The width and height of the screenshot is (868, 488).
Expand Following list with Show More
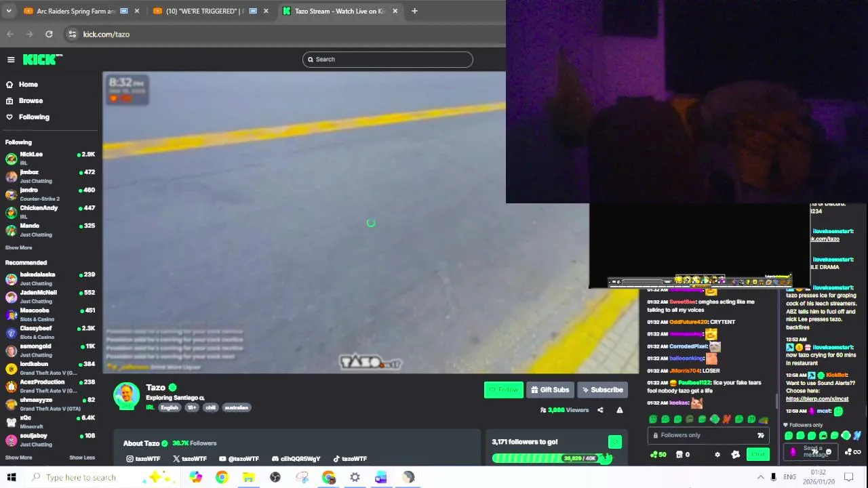pos(18,248)
